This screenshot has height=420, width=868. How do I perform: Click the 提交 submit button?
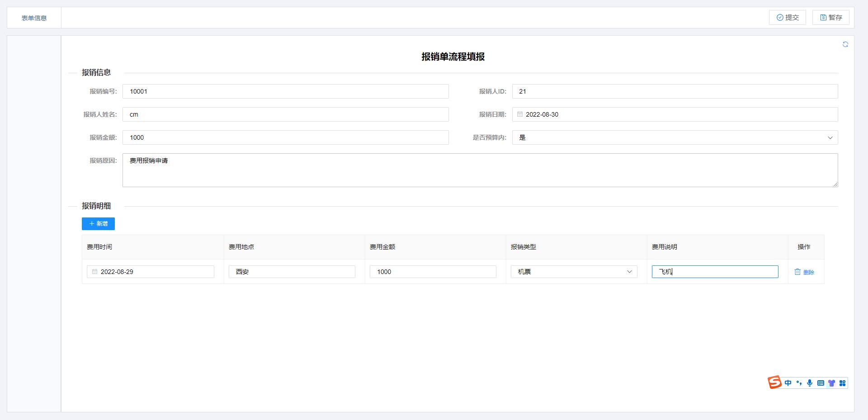(787, 18)
